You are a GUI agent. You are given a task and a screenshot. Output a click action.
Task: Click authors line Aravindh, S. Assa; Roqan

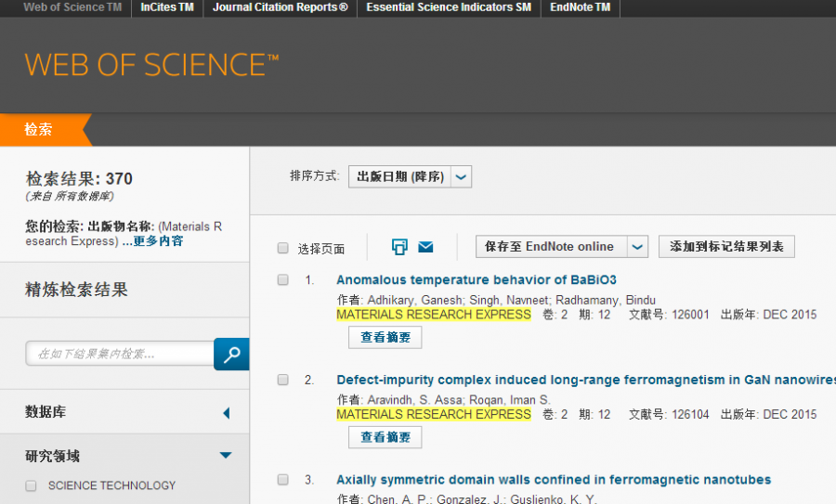tap(444, 399)
